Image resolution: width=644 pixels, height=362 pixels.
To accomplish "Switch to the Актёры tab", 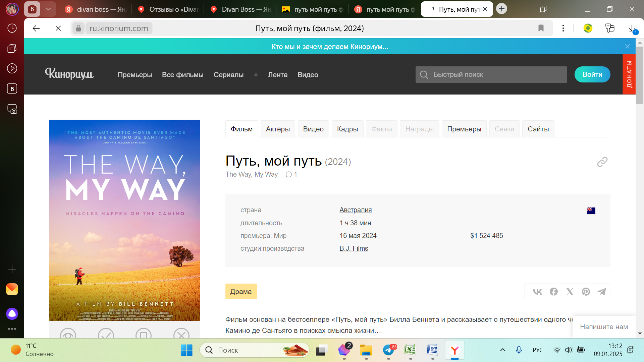I will coord(278,129).
